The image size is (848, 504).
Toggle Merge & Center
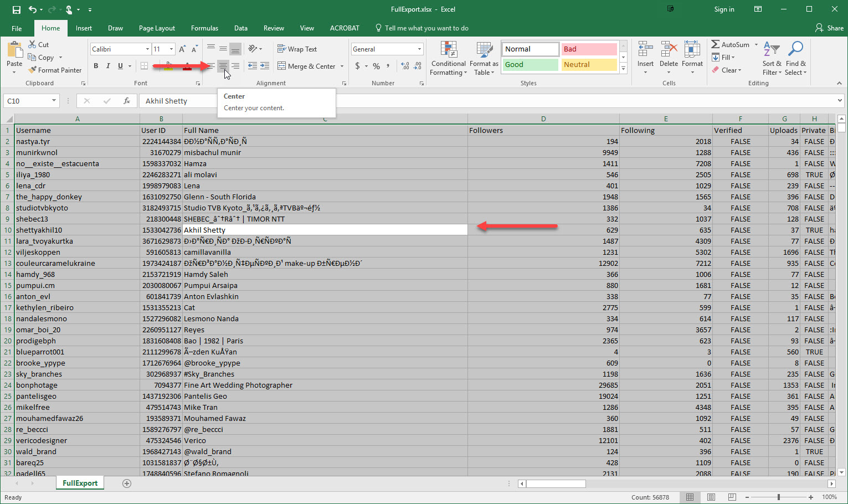coord(306,66)
